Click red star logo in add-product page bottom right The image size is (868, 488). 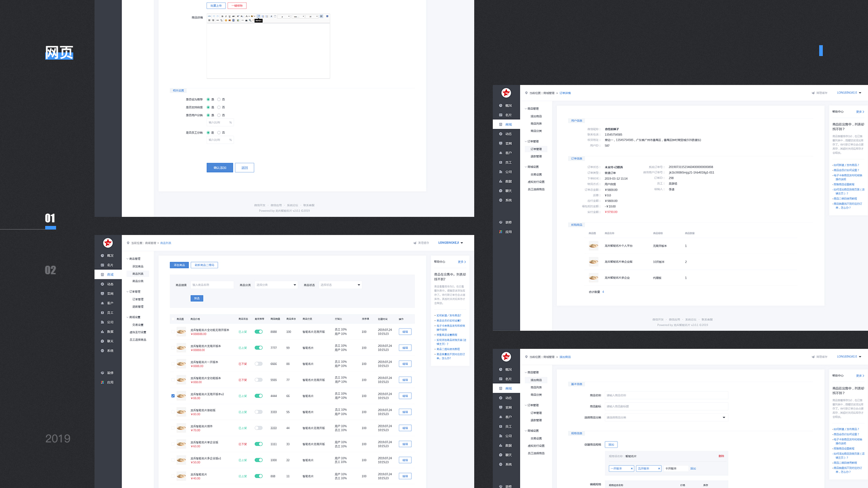(506, 357)
